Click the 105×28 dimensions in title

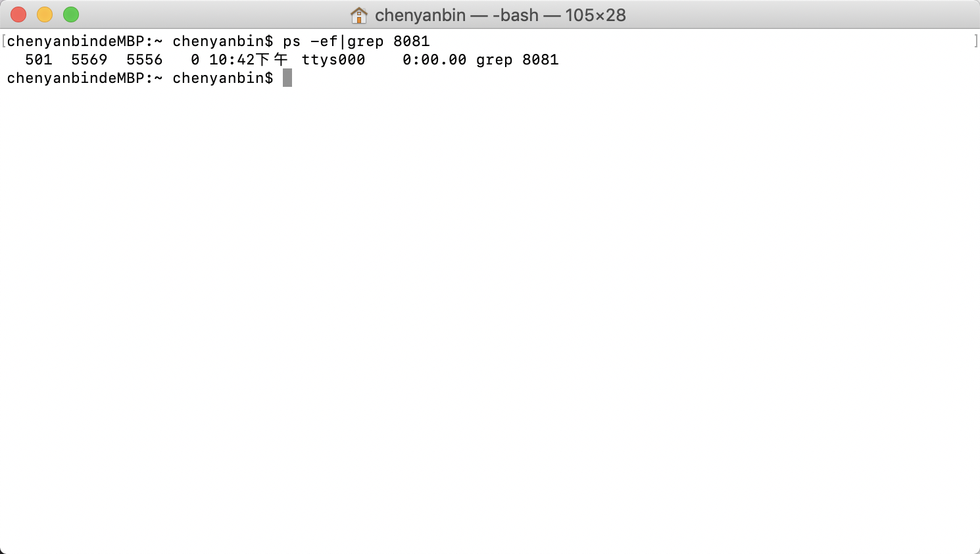595,14
